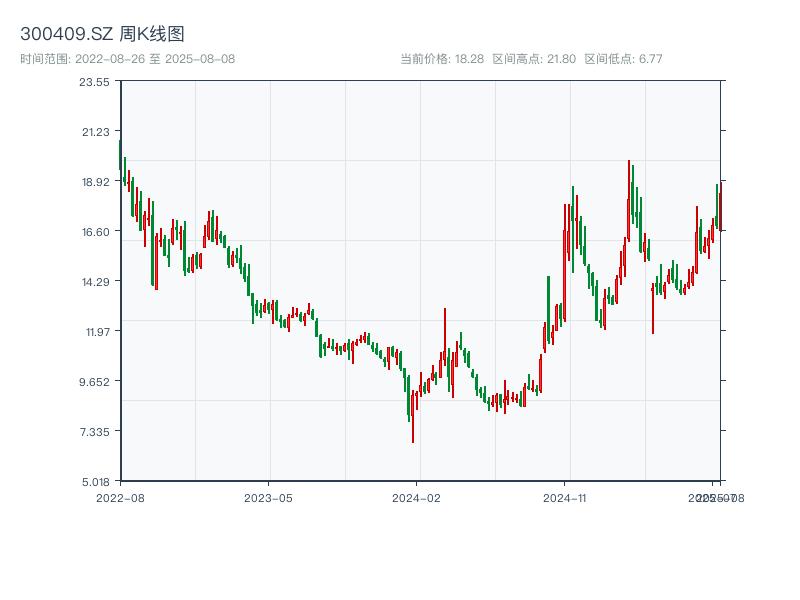Click the 当前价格 18.28 label
The height and width of the screenshot is (600, 800).
coord(442,59)
